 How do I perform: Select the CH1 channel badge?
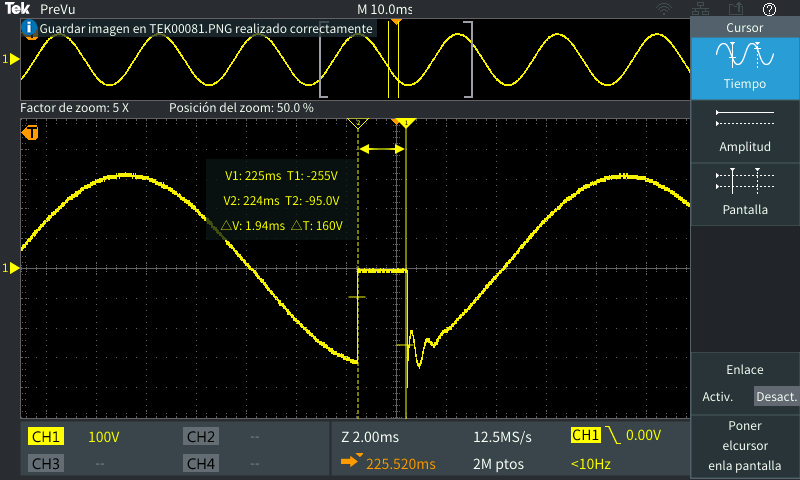pos(45,437)
